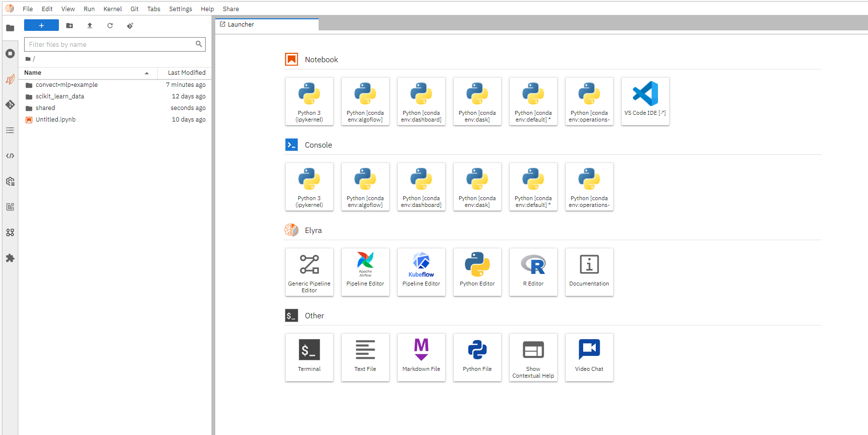Open the Git sidebar panel icon
This screenshot has height=435, width=868.
(10, 105)
